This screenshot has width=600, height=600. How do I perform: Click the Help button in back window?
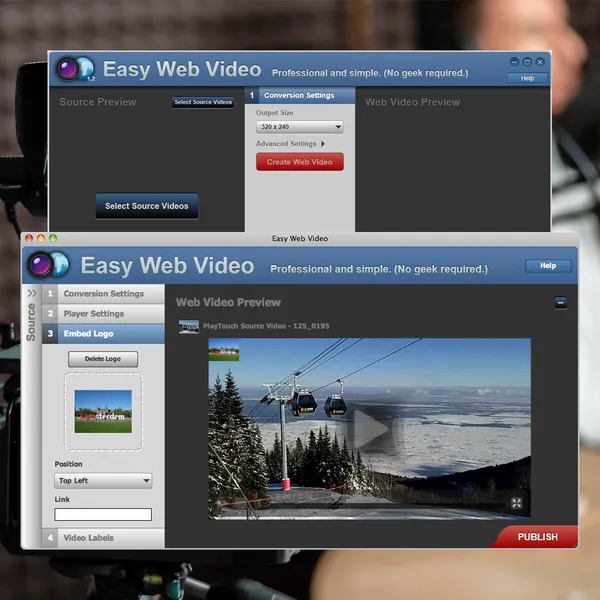[x=527, y=78]
